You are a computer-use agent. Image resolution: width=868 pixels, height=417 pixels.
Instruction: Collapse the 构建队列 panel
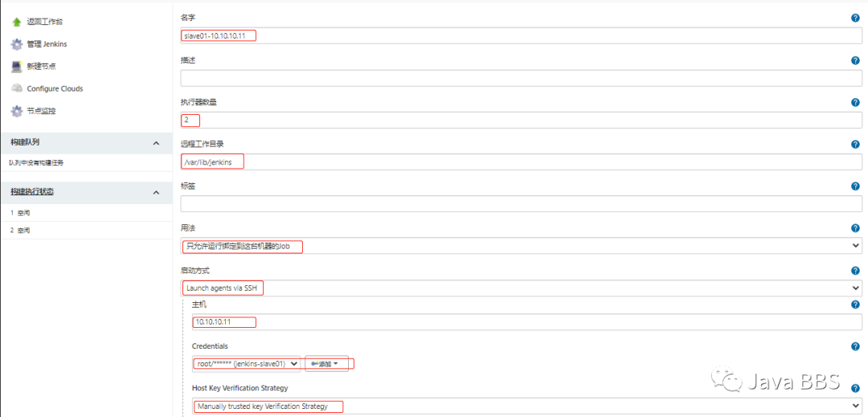point(156,143)
